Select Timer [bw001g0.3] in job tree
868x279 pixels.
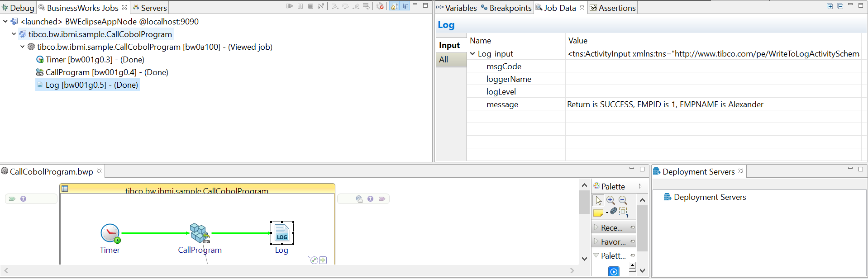[90, 59]
